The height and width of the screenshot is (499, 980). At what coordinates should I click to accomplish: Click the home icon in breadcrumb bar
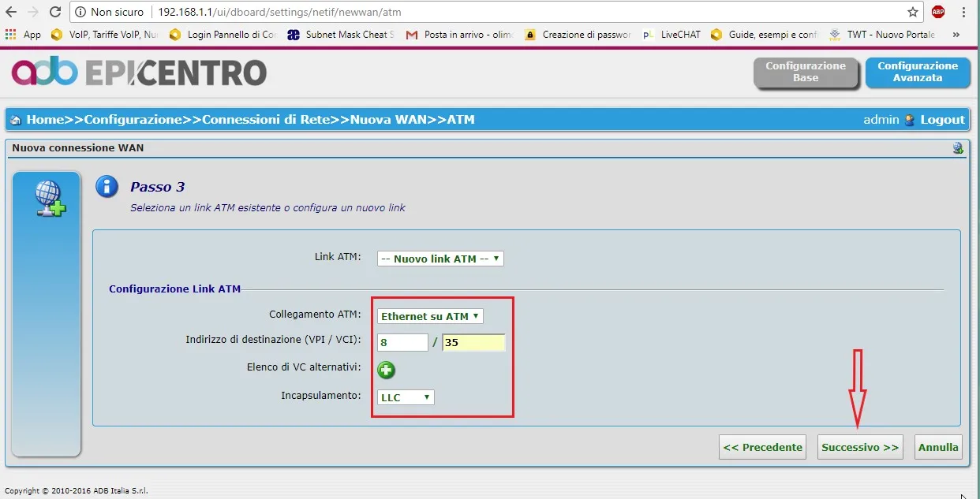(16, 120)
